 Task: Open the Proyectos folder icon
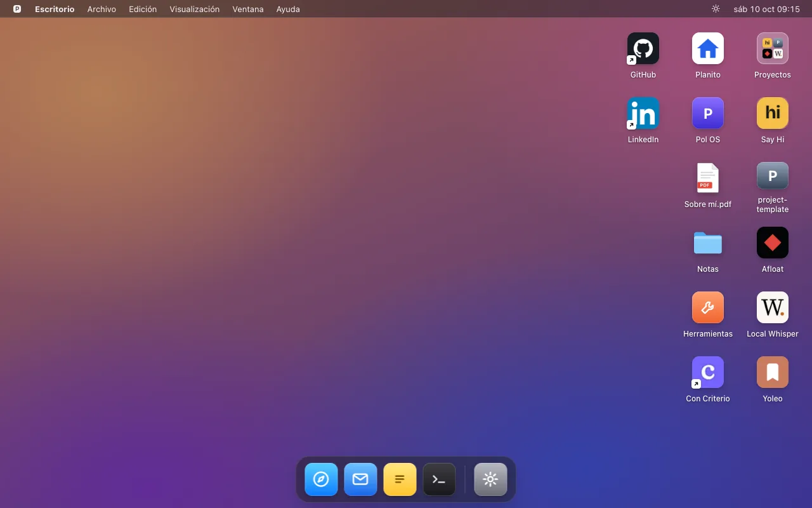(x=773, y=48)
